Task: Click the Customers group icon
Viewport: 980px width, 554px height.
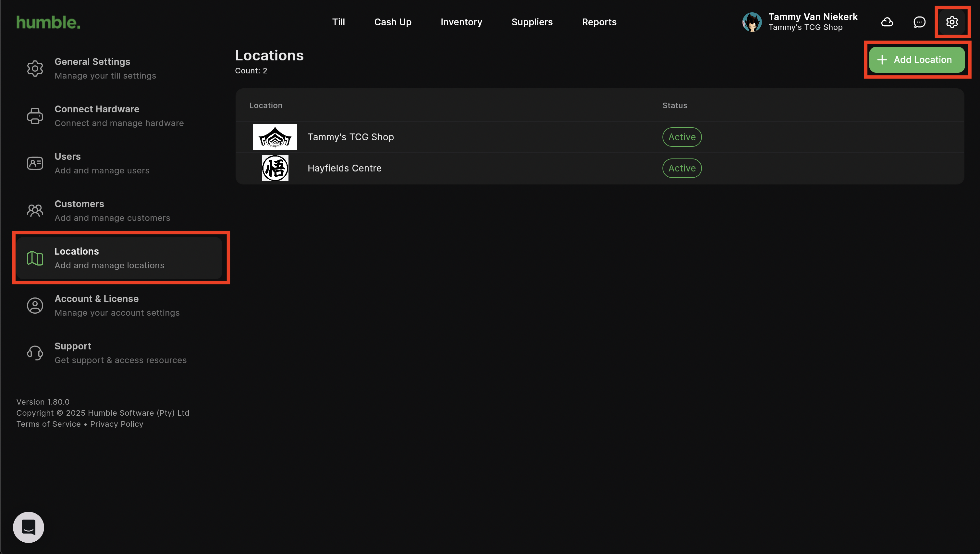Action: pos(35,210)
